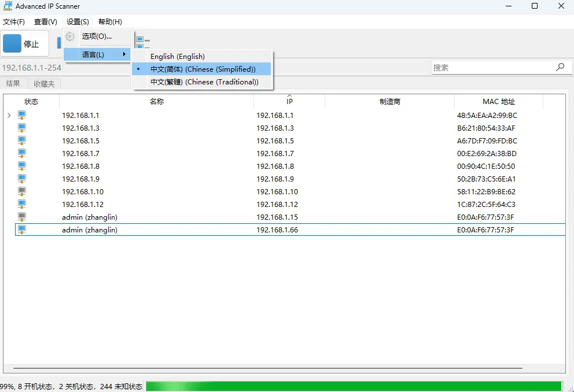
Task: Click MAC address 1C:87:2C:5F:64:C3
Action: 486,205
